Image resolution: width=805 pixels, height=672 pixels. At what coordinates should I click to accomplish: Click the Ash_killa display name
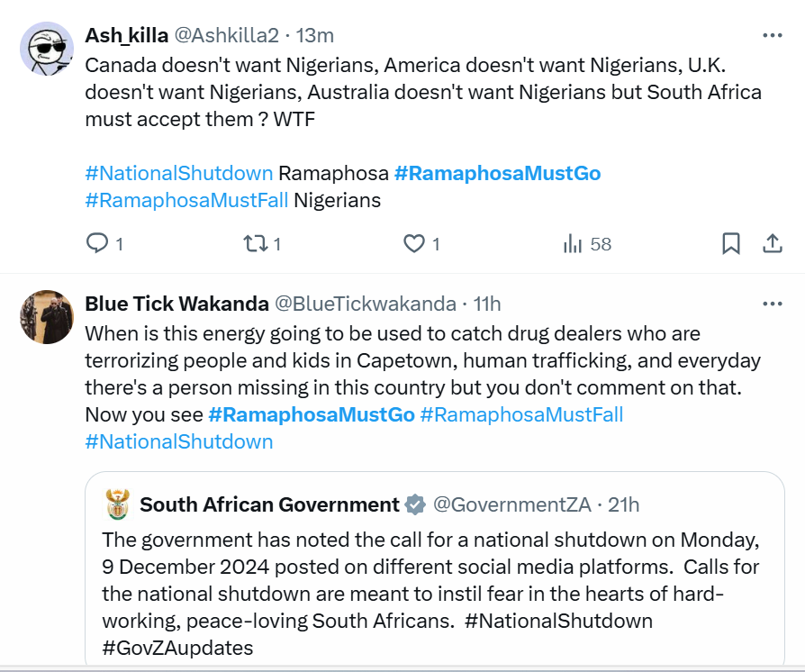pos(126,35)
